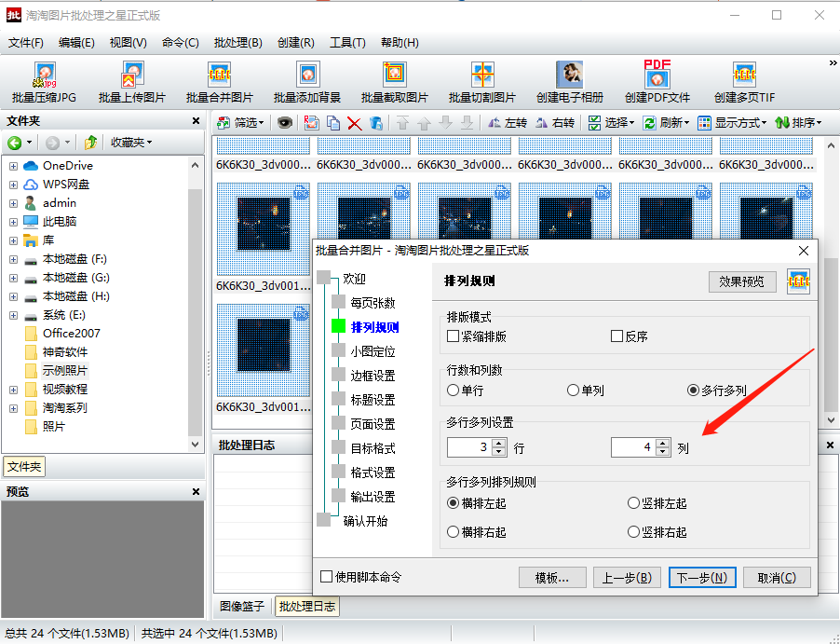
Task: Click the eye preview icon in file toolbar
Action: pyautogui.click(x=284, y=123)
